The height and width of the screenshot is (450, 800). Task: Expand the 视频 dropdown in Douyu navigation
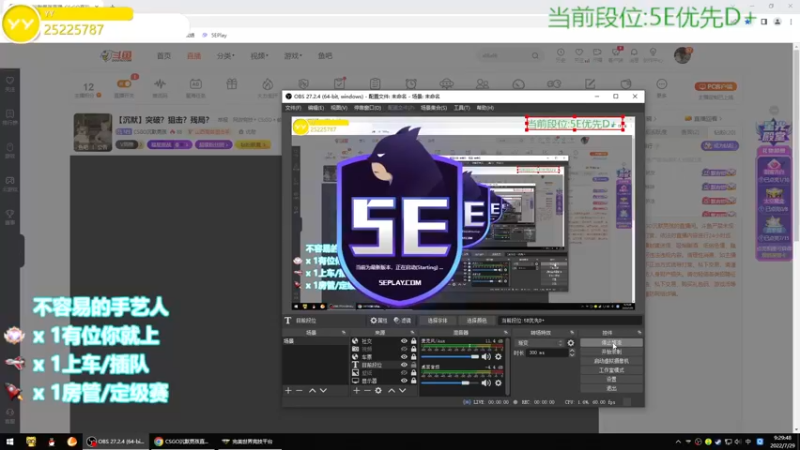coord(259,56)
